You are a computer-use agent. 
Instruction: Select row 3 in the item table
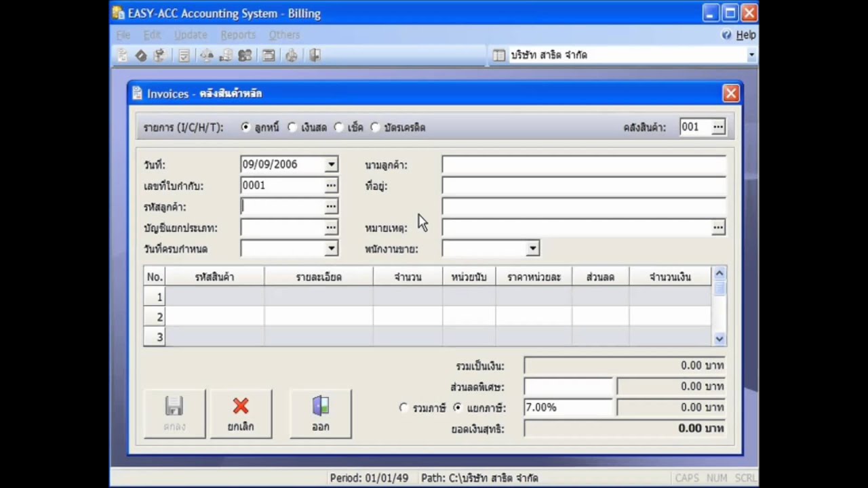click(x=427, y=337)
